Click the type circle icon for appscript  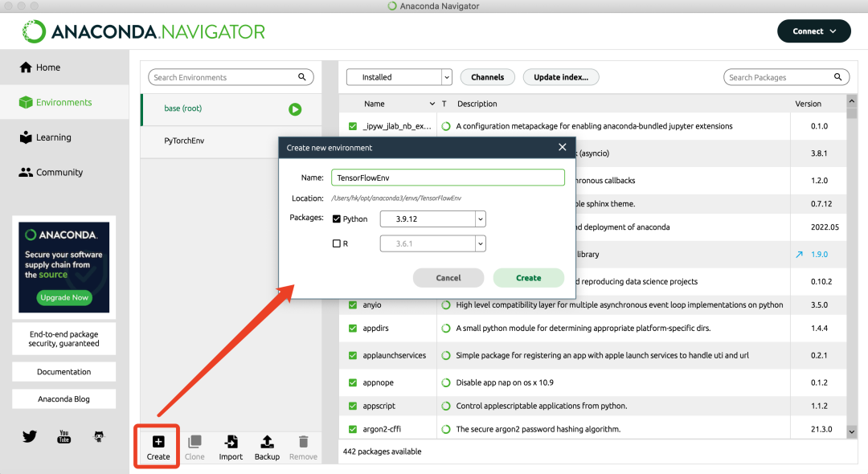pyautogui.click(x=445, y=406)
